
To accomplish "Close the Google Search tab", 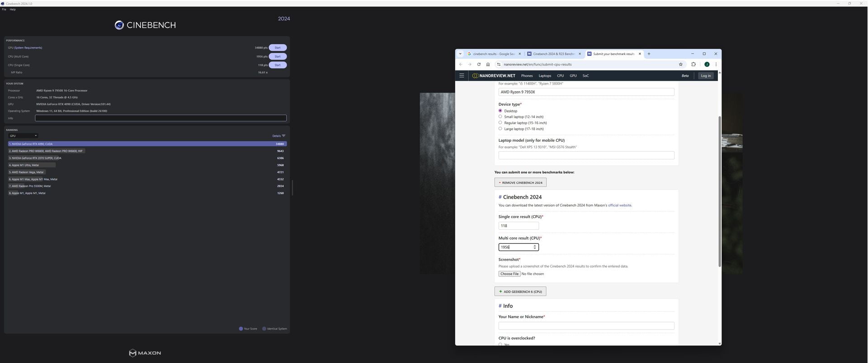I will click(x=519, y=54).
